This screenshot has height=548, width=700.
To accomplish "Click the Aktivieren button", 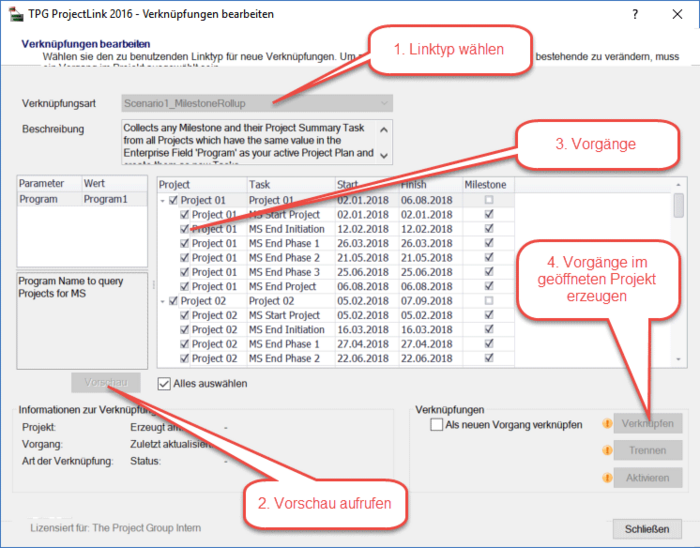I will point(648,478).
